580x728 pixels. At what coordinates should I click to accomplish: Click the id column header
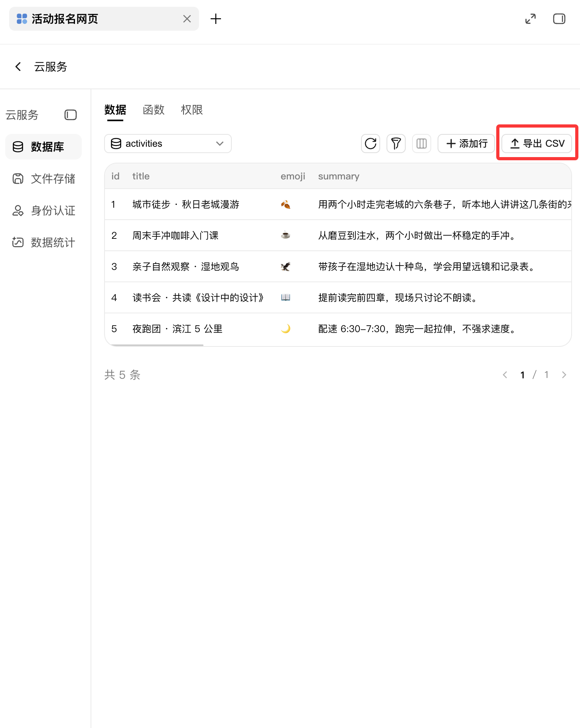coord(115,176)
